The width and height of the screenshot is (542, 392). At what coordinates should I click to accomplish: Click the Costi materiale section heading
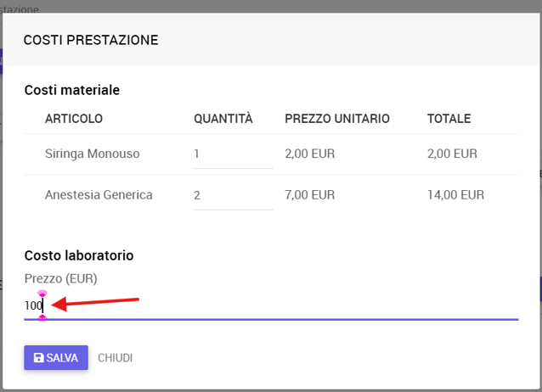pyautogui.click(x=72, y=90)
